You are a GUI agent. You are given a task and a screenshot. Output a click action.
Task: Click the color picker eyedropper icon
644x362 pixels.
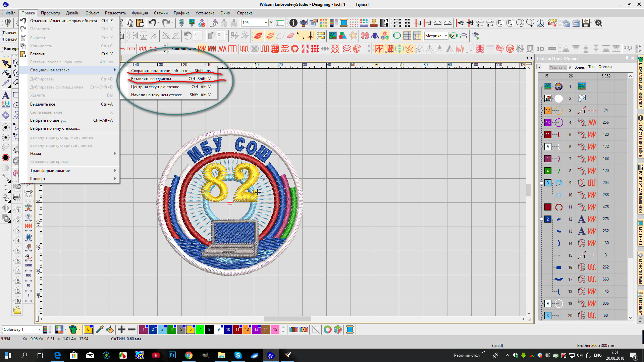(x=99, y=329)
